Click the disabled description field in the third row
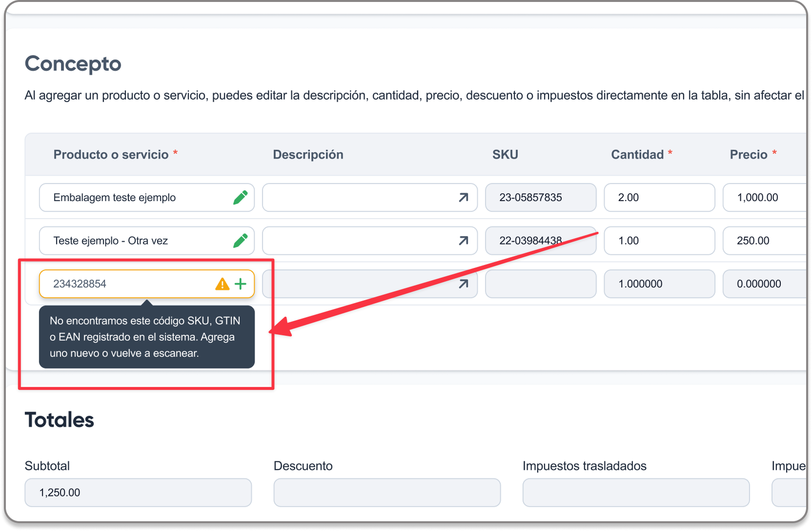Viewport: 812px width, 531px height. (369, 284)
